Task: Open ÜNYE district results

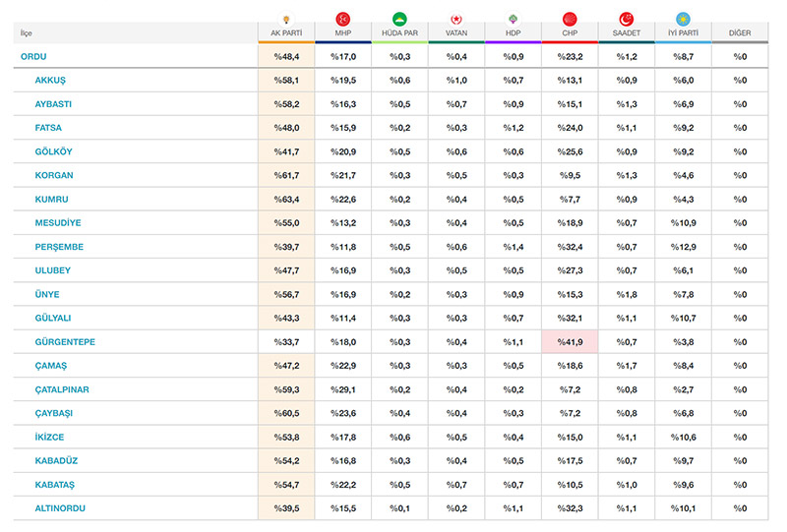Action: 47,294
